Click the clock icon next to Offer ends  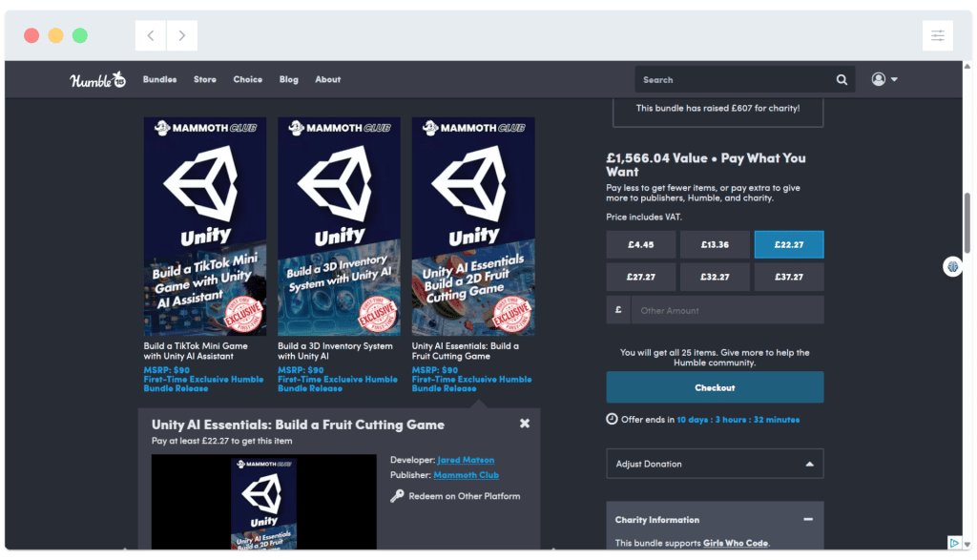tap(612, 419)
